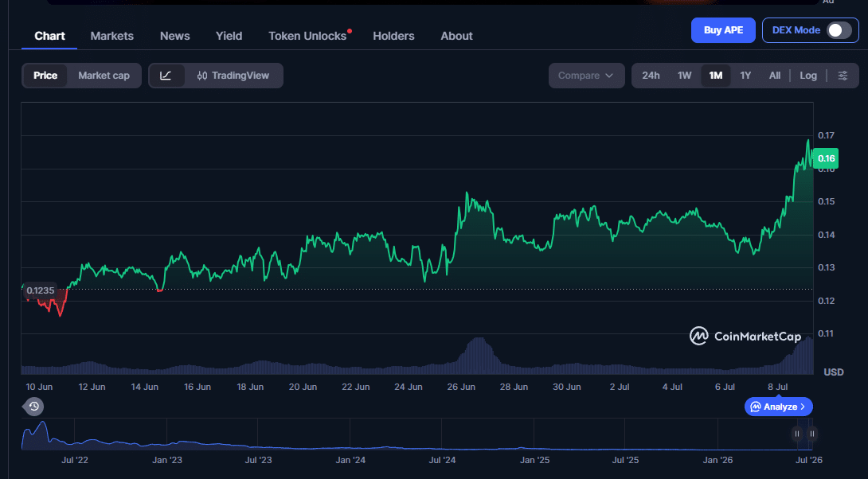The width and height of the screenshot is (868, 479).
Task: Click the USD currency label
Action: (x=834, y=372)
